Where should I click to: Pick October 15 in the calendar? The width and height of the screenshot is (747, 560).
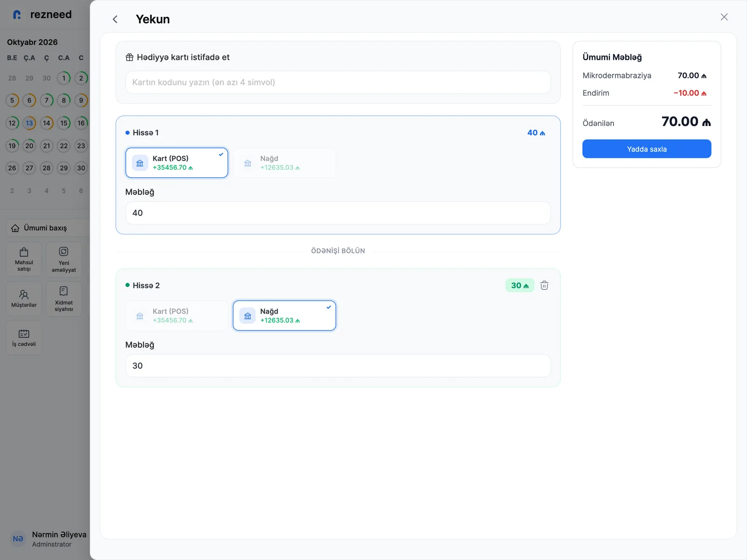[x=64, y=123]
